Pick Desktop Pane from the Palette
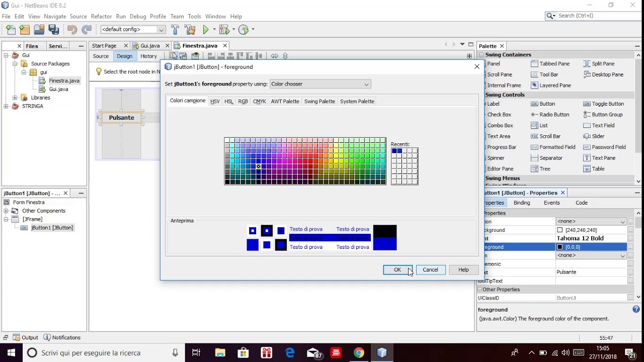Screen dimensions: 644x362 click(603, 74)
